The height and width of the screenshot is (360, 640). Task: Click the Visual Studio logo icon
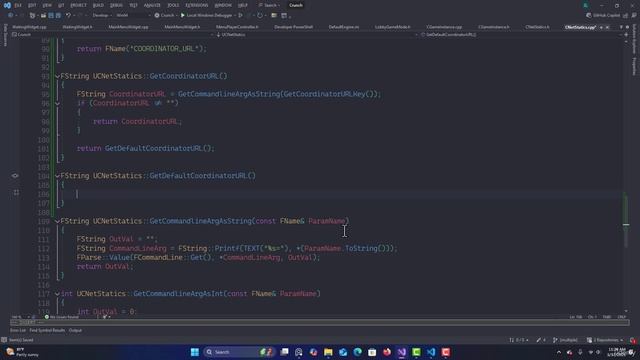(x=7, y=5)
